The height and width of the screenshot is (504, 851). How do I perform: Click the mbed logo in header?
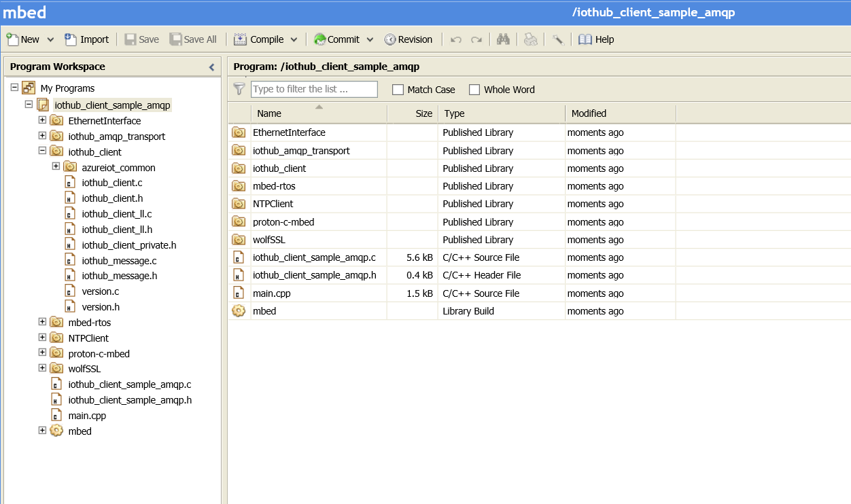click(24, 12)
